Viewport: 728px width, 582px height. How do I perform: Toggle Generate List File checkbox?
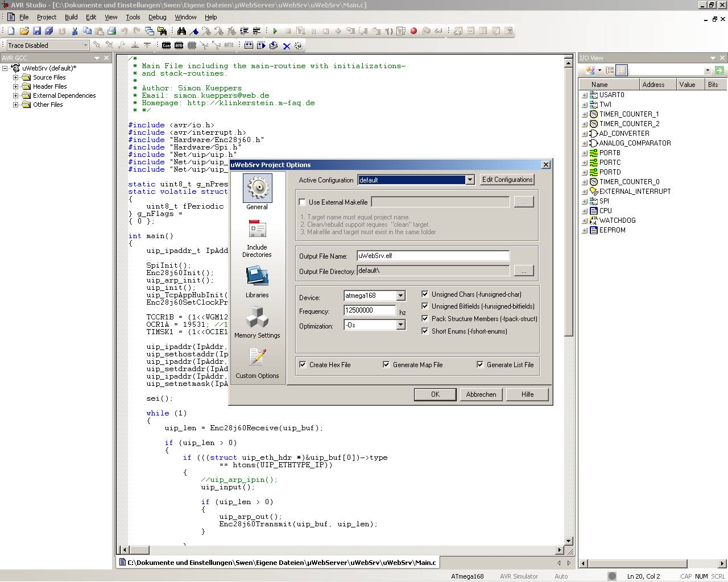point(480,364)
